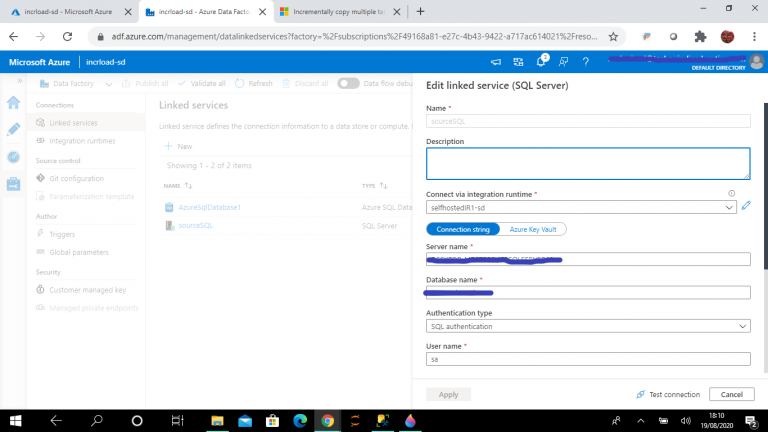Open switch Data Factory icon in header
The width and height of the screenshot is (768, 432).
[518, 62]
